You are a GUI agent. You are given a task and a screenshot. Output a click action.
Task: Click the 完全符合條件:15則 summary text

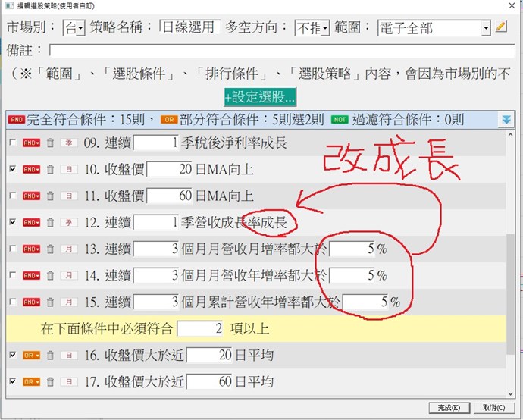click(86, 120)
